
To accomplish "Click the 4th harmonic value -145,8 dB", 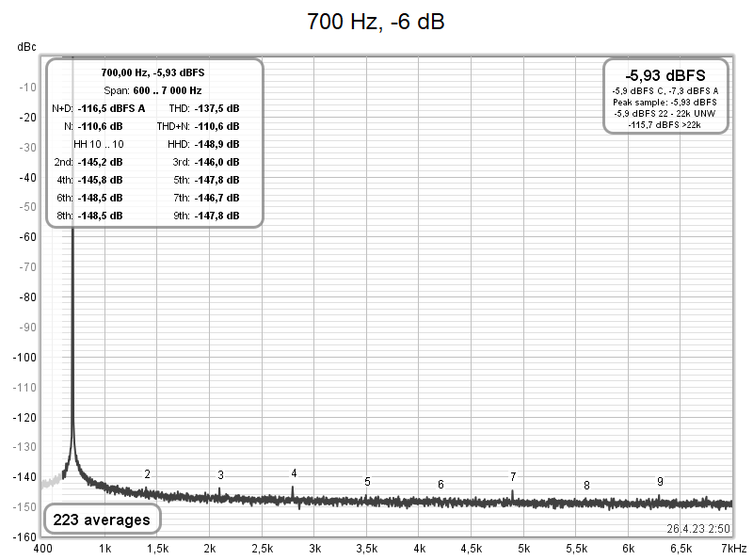I will pyautogui.click(x=101, y=180).
